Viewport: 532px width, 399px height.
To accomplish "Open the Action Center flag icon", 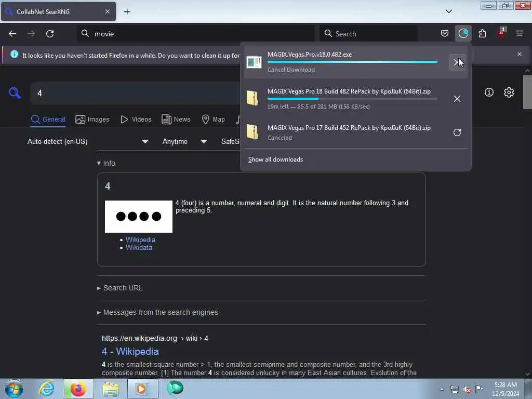I will pos(479,389).
